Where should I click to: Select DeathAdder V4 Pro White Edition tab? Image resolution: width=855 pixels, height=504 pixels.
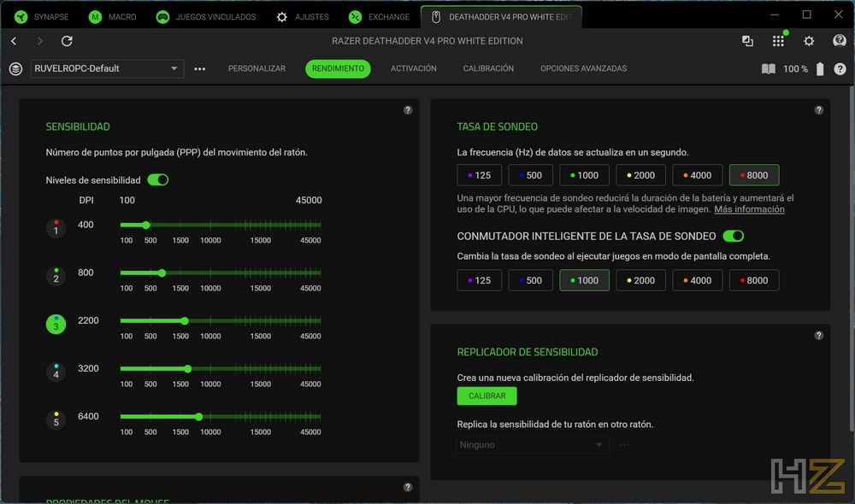click(x=501, y=17)
